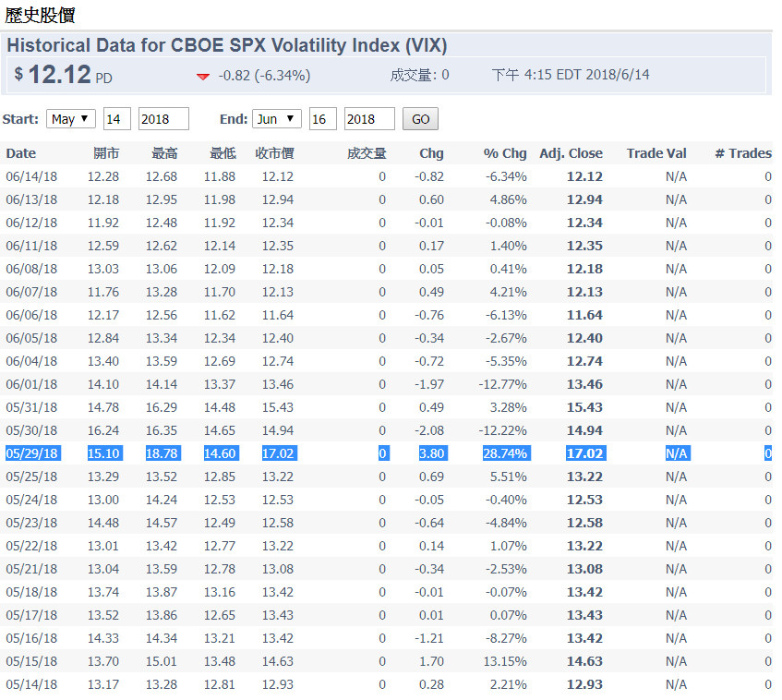Click the 下午 4:15 EDT 2018/6/14 timestamp
Image resolution: width=782 pixels, height=700 pixels.
tap(571, 75)
